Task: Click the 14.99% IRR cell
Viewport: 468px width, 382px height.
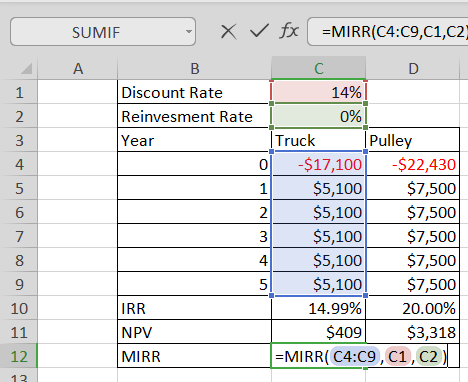Action: [x=319, y=308]
